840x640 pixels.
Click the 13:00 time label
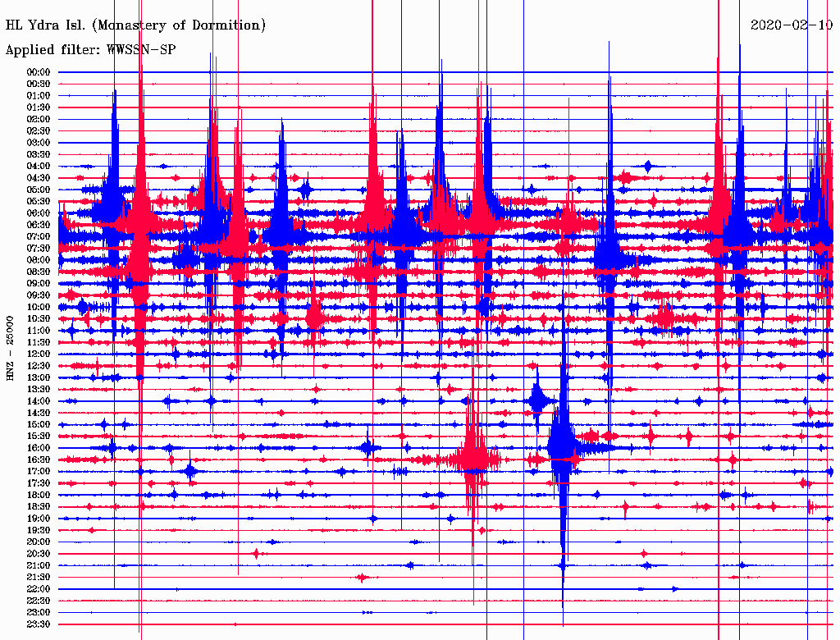39,377
